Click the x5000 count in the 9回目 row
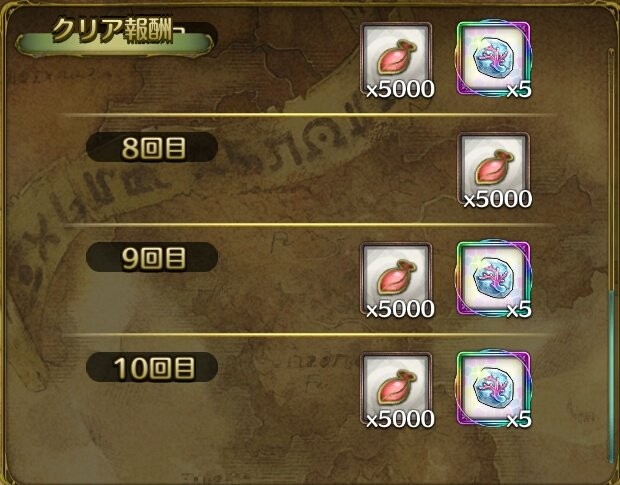620x485 pixels. [x=400, y=309]
